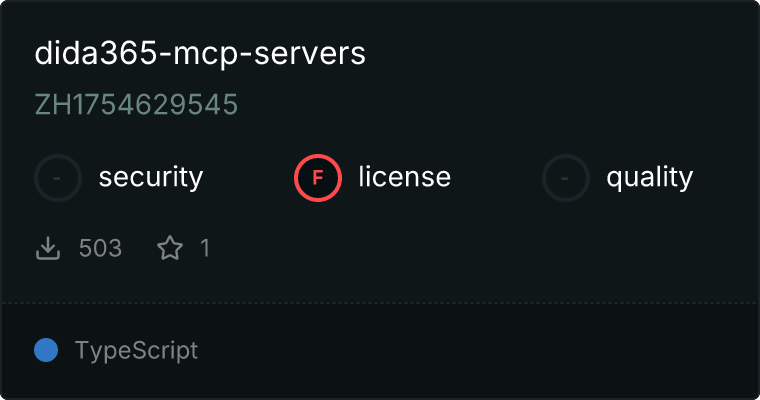Click the blue TypeScript language dot
760x400 pixels.
tap(46, 350)
